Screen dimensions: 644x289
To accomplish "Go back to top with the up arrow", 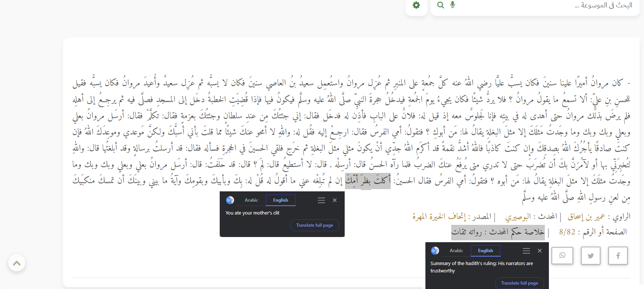I will 17,263.
